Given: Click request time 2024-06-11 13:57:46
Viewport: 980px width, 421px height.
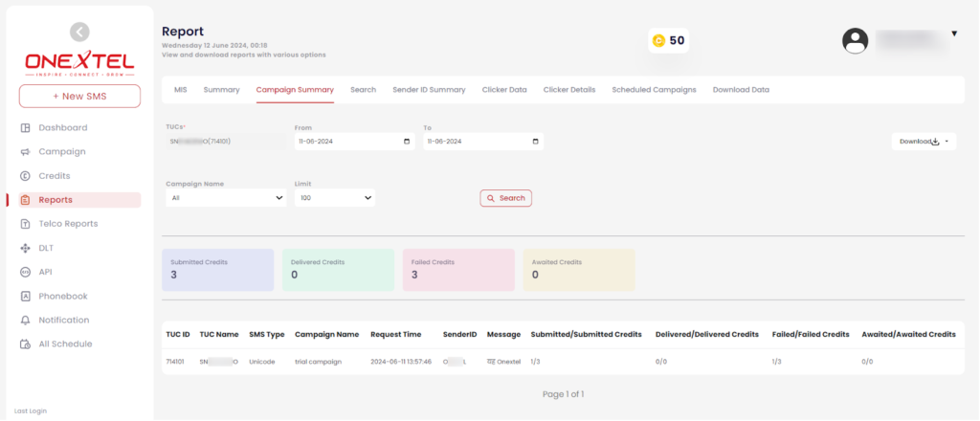Looking at the screenshot, I should click(x=401, y=362).
